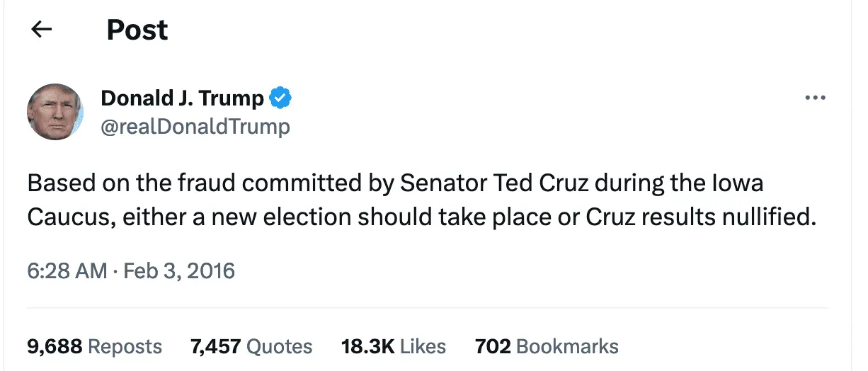This screenshot has height=371, width=868.
Task: Click the 9,688 repost number
Action: pos(55,346)
